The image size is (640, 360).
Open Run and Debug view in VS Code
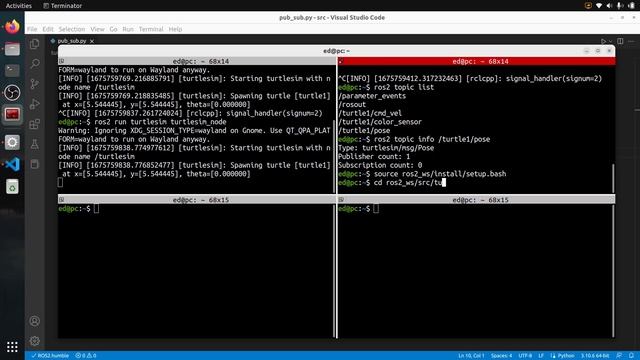[x=35, y=104]
